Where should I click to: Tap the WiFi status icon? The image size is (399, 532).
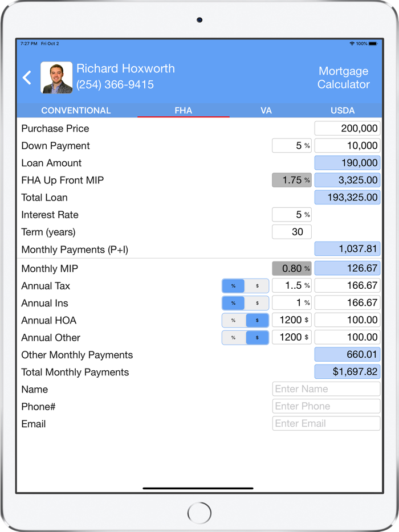click(352, 44)
